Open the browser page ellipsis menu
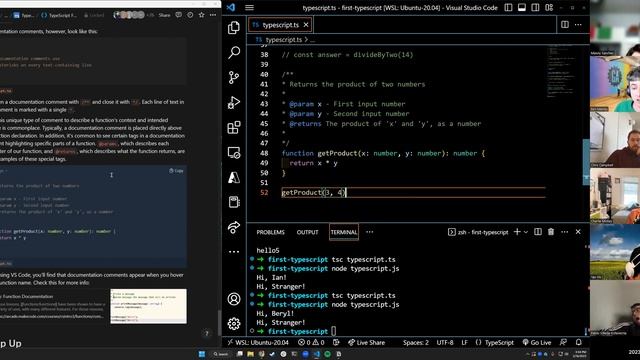The image size is (640, 360). pos(213,15)
